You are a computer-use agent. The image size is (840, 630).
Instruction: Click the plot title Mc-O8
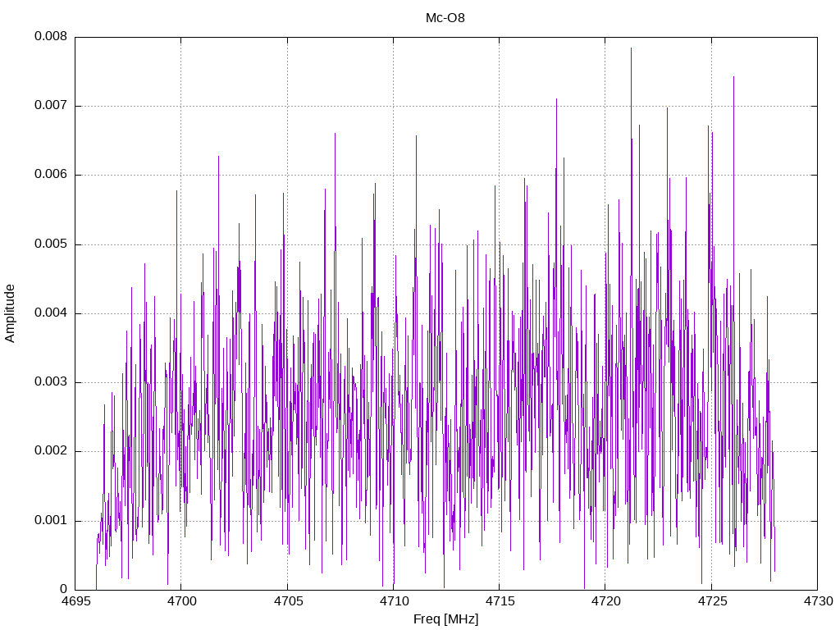(445, 18)
